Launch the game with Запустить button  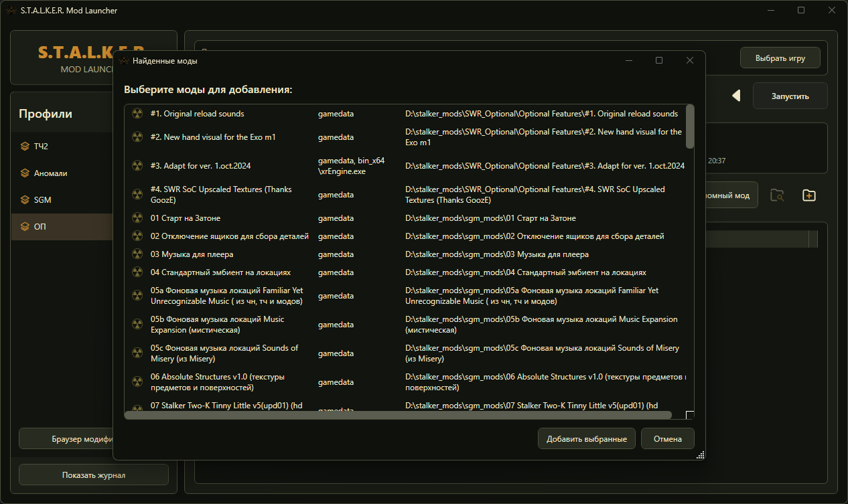(790, 96)
